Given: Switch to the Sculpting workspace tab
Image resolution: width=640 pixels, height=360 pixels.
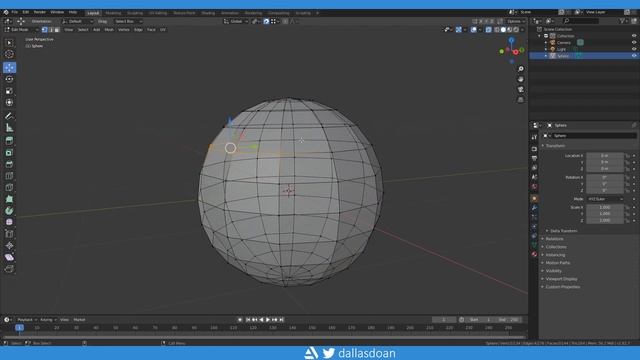Looking at the screenshot, I should (135, 13).
